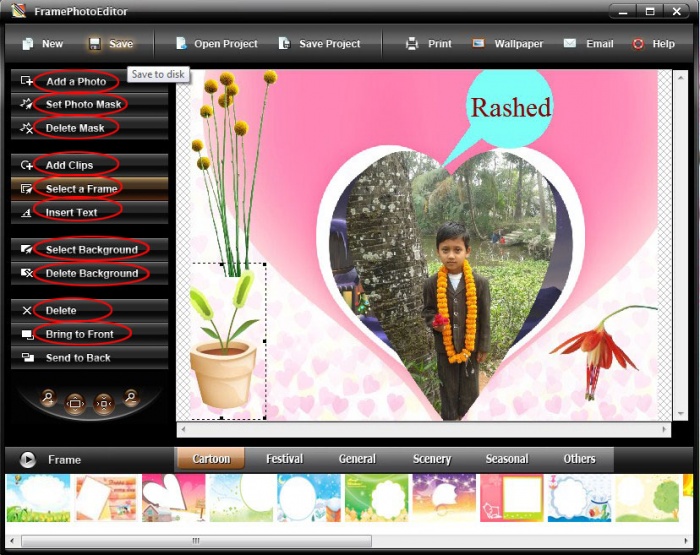Viewport: 700px width, 555px height.
Task: Click the zoom in magnifier icon
Action: [48, 397]
